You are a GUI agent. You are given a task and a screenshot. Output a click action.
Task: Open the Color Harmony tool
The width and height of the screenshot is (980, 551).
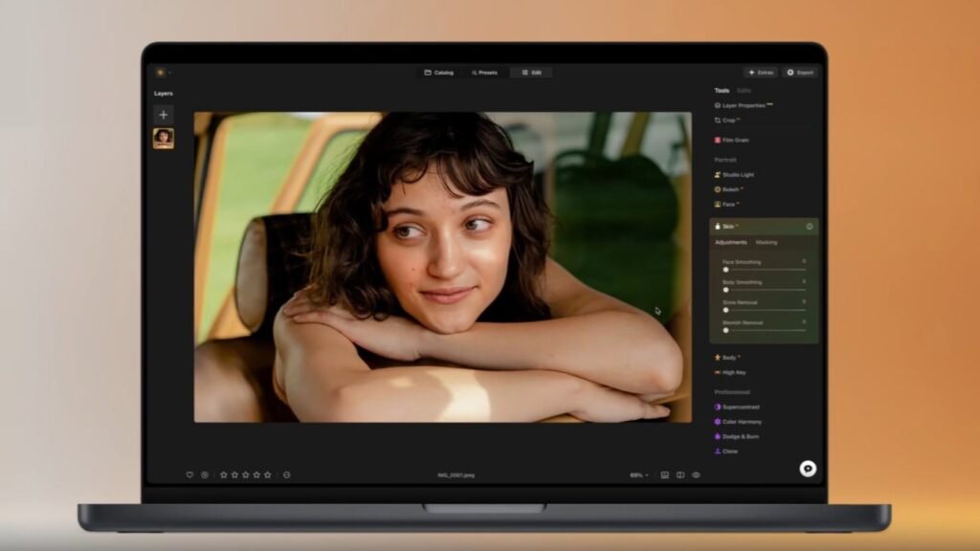[738, 422]
